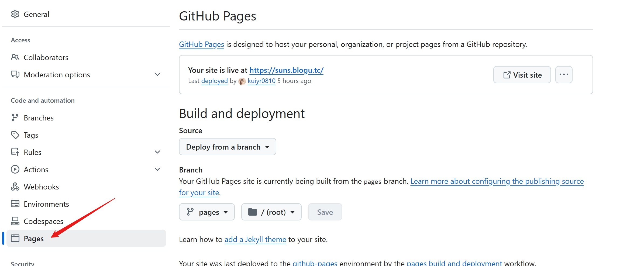This screenshot has width=644, height=266.
Task: Open the Deploy from a branch dropdown
Action: 228,147
